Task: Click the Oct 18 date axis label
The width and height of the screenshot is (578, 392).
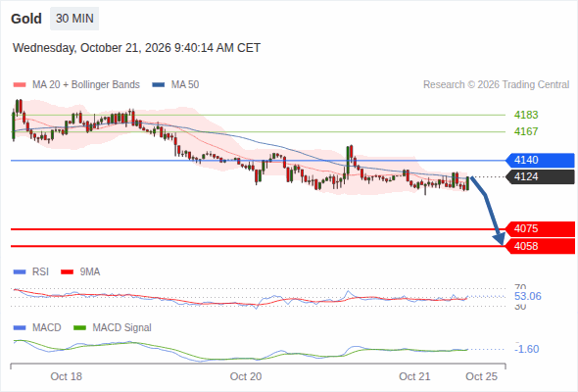Action: coord(66,376)
